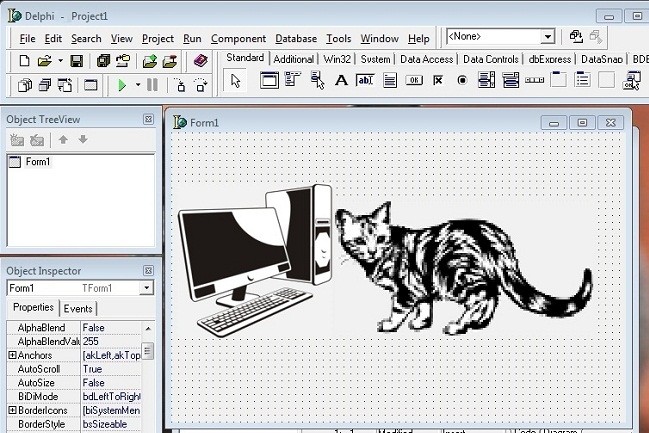This screenshot has width=649, height=433.
Task: Pick the Label component
Action: (341, 80)
